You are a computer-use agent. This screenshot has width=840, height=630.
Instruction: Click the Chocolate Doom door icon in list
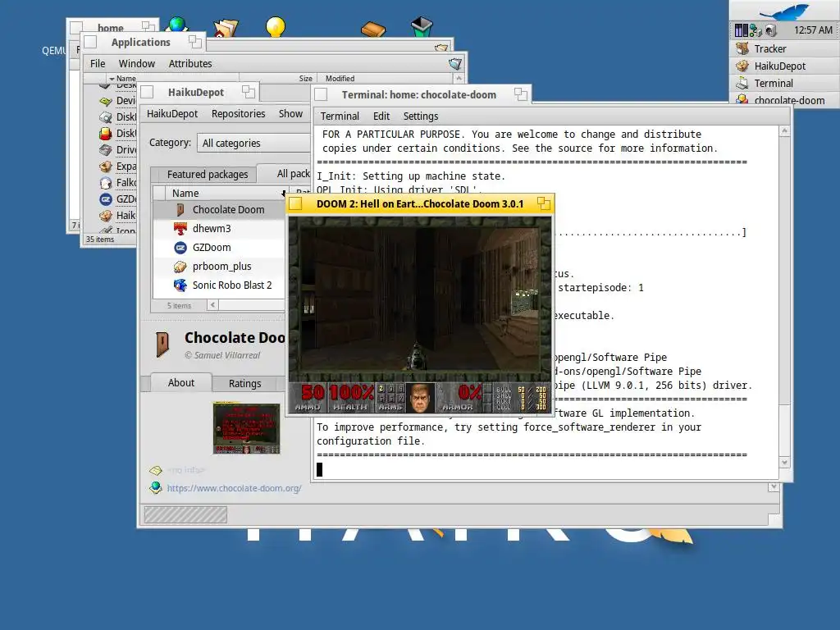tap(180, 210)
